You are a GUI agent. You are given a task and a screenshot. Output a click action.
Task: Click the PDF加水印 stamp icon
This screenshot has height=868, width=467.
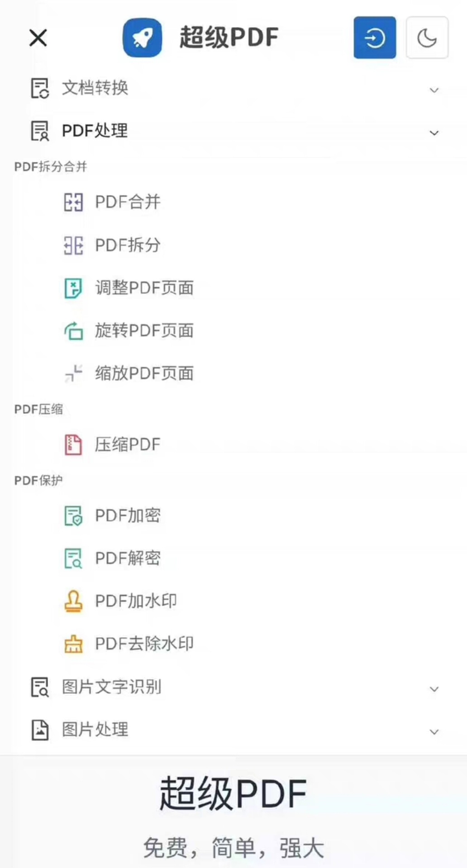click(73, 601)
